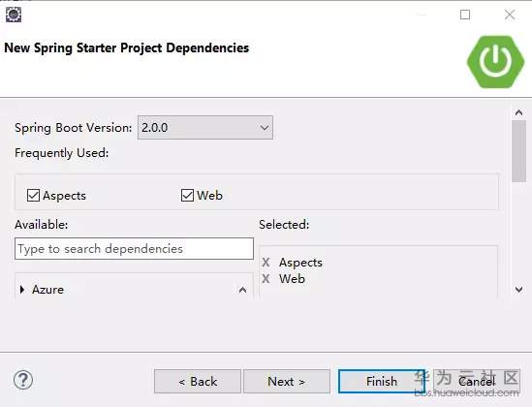Image resolution: width=532 pixels, height=407 pixels.
Task: Uncheck the Web checkbox
Action: click(187, 196)
